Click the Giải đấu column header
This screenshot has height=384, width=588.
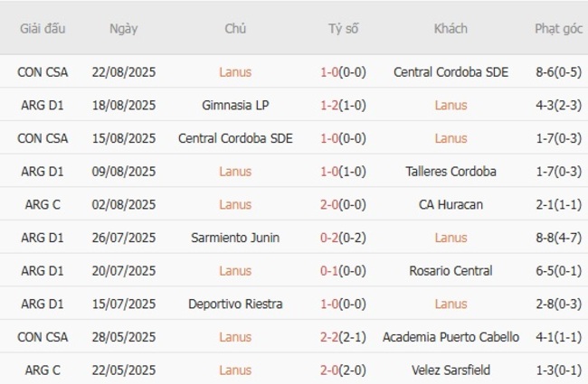pyautogui.click(x=43, y=28)
